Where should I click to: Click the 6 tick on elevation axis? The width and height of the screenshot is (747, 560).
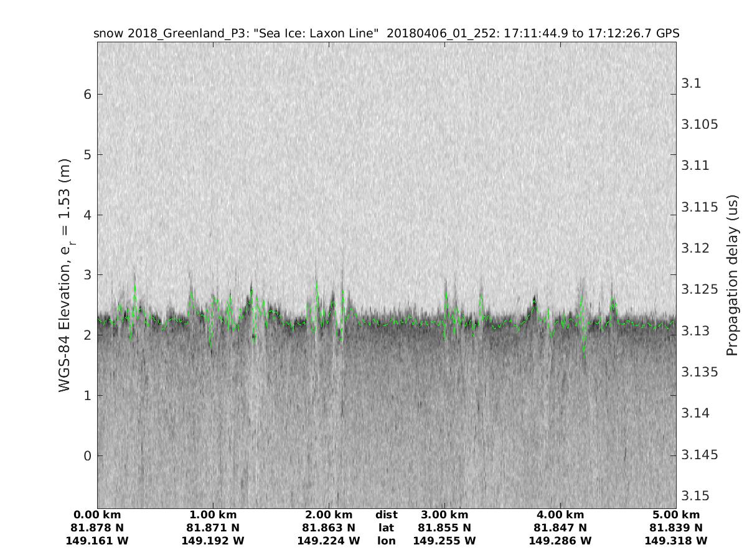pyautogui.click(x=87, y=95)
